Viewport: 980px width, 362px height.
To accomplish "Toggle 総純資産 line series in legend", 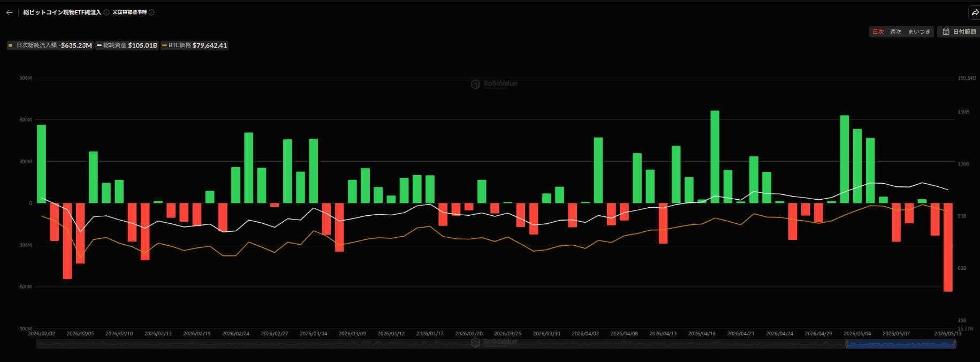I will [127, 46].
